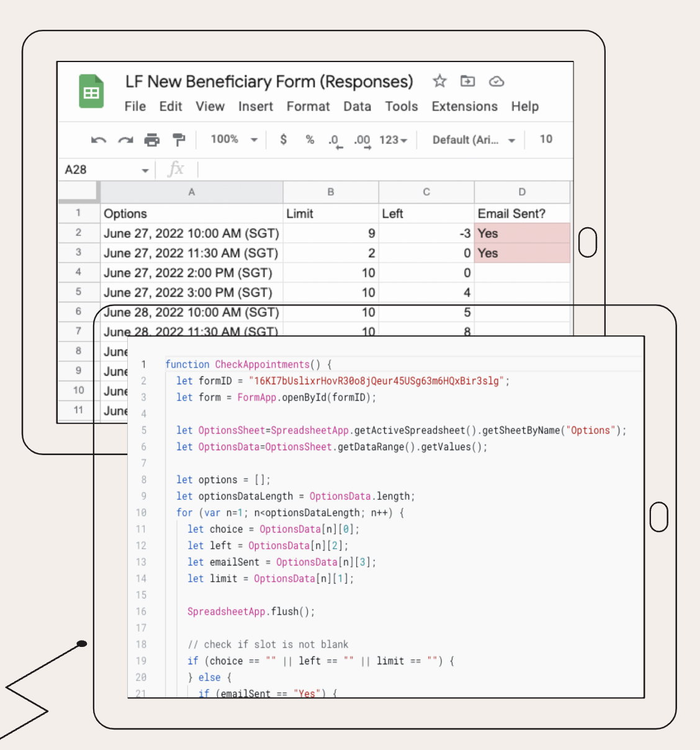Image resolution: width=700 pixels, height=750 pixels.
Task: Click the Left value "4" in row 5
Action: (426, 292)
